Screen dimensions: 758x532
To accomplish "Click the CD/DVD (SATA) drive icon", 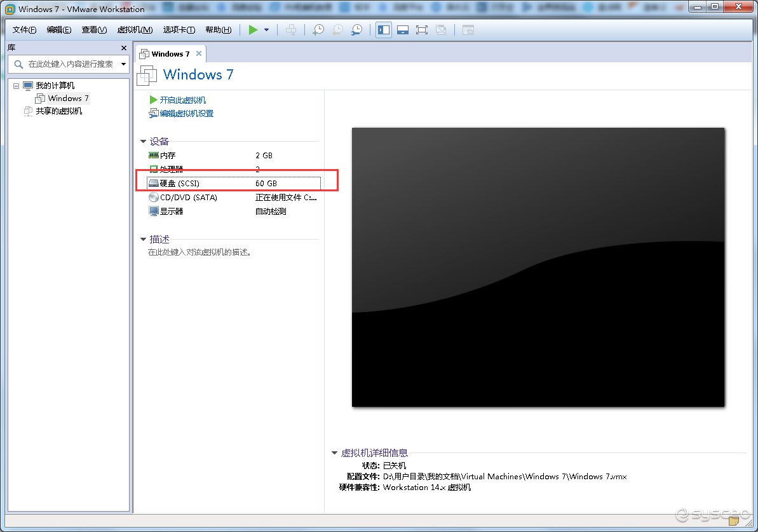I will pos(154,197).
